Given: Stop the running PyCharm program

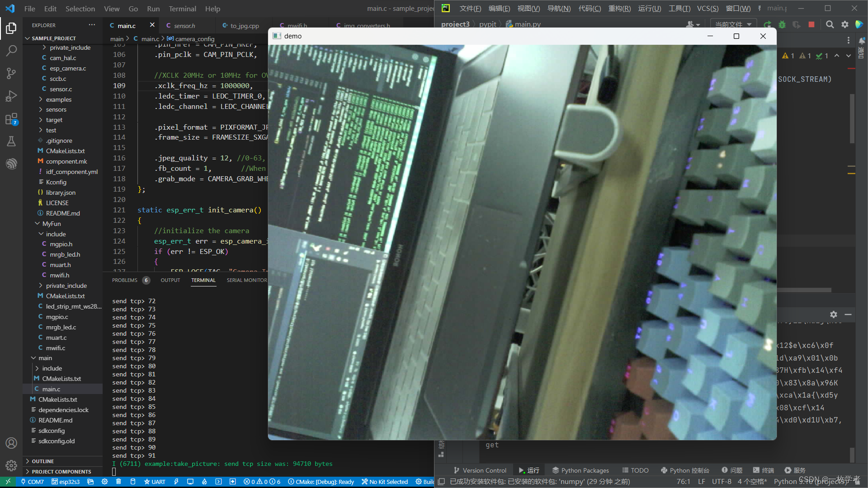Looking at the screenshot, I should [x=811, y=24].
